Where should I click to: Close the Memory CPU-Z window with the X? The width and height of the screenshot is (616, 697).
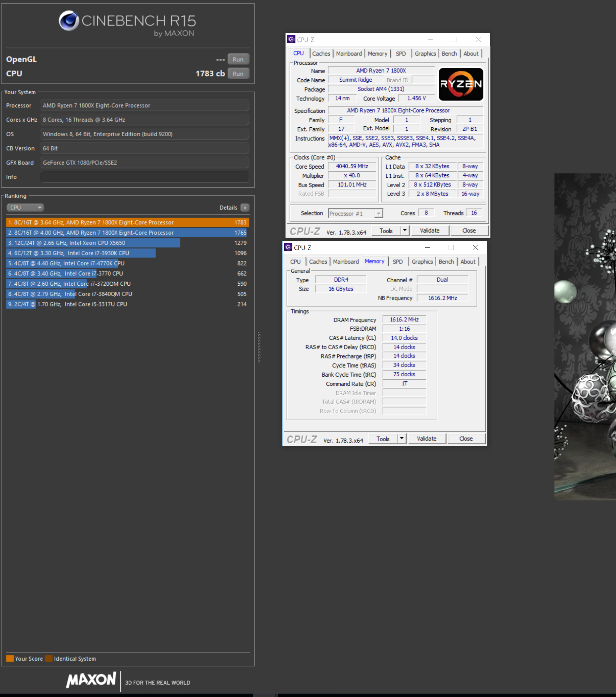[475, 247]
